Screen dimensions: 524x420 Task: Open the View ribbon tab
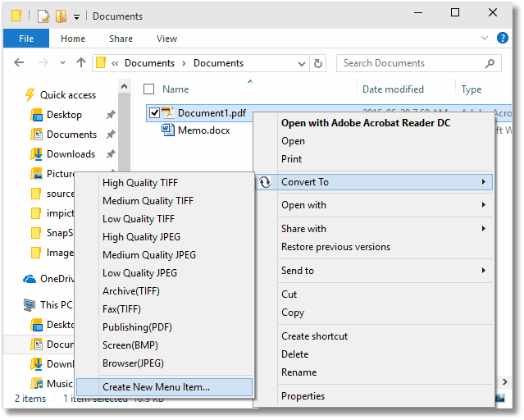pyautogui.click(x=166, y=39)
